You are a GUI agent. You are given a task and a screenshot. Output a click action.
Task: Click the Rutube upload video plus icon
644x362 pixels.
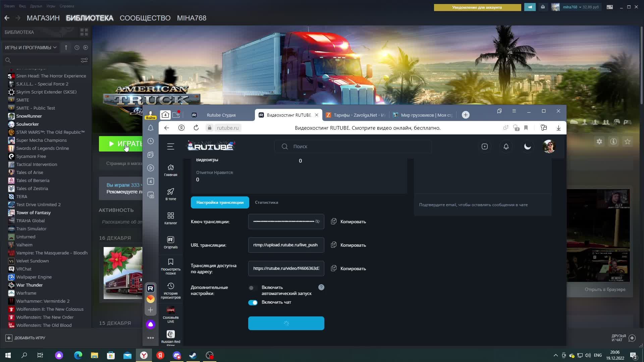[x=484, y=146]
